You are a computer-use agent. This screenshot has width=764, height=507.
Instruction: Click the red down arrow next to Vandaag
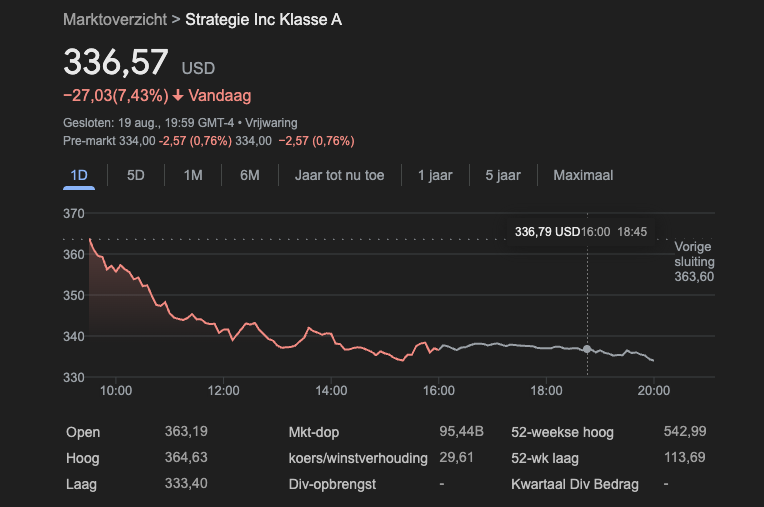(178, 95)
